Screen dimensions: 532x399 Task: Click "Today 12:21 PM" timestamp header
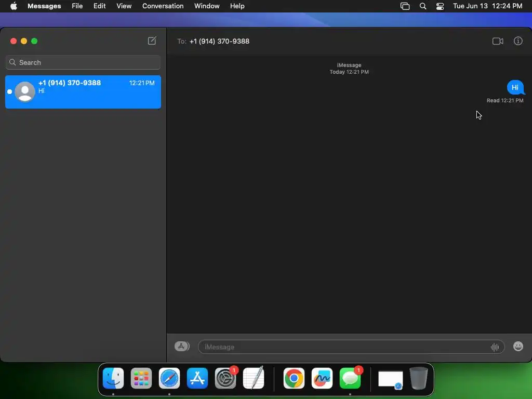click(349, 72)
